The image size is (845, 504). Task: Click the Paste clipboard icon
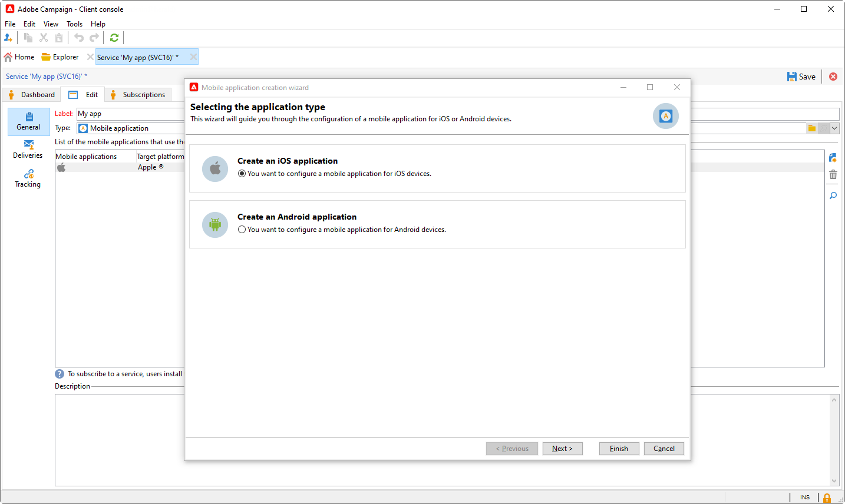point(59,38)
